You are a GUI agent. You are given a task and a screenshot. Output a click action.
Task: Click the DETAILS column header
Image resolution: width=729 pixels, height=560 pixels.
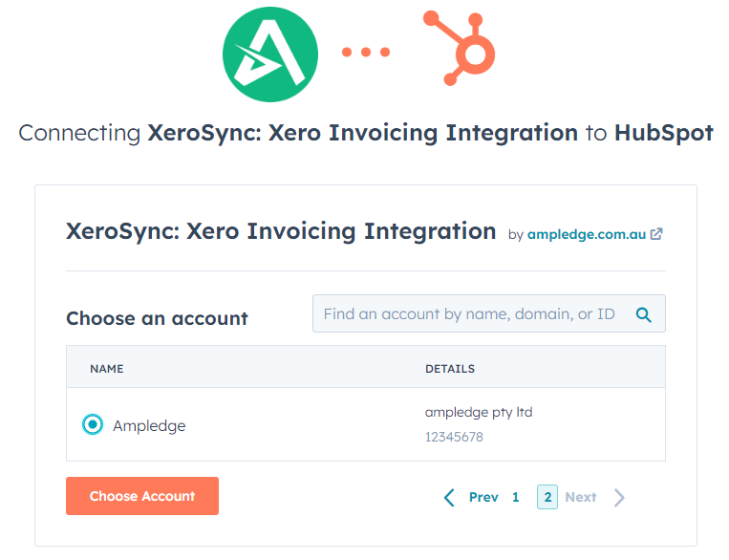click(x=450, y=369)
